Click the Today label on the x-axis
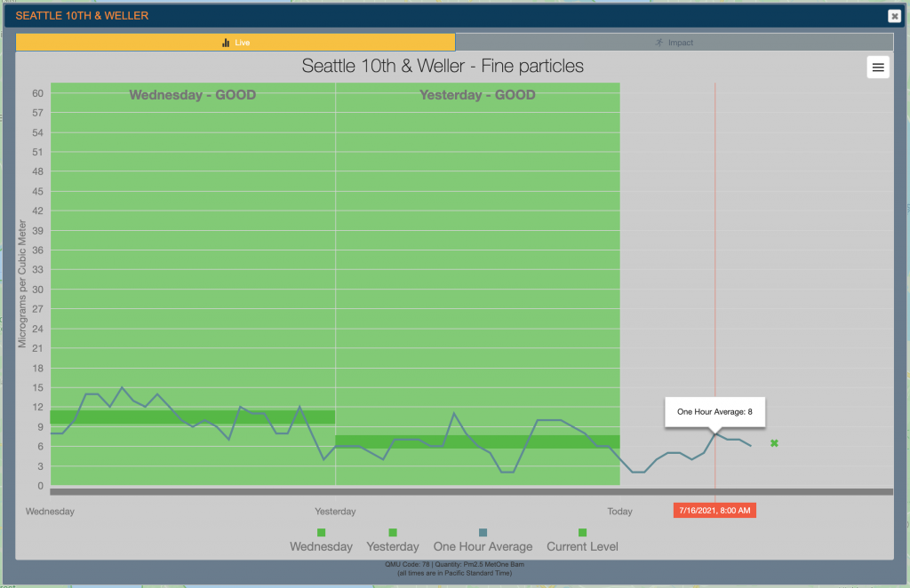The width and height of the screenshot is (910, 588). [x=619, y=512]
